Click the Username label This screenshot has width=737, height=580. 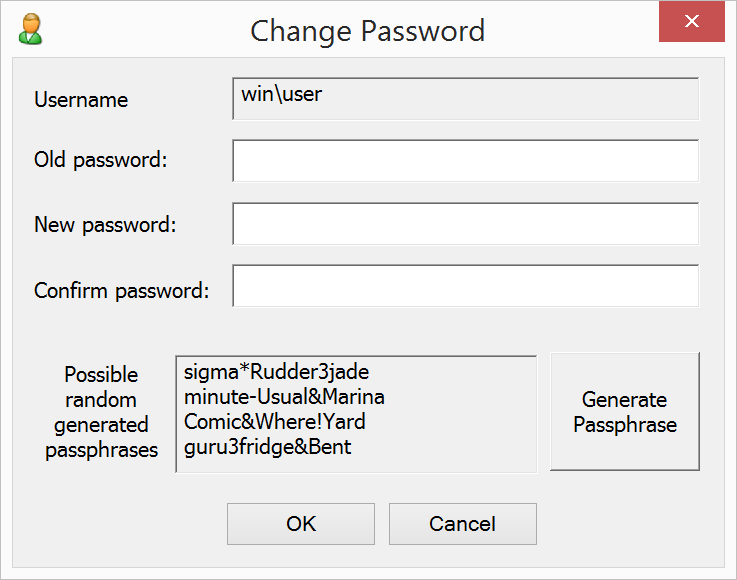pyautogui.click(x=81, y=100)
